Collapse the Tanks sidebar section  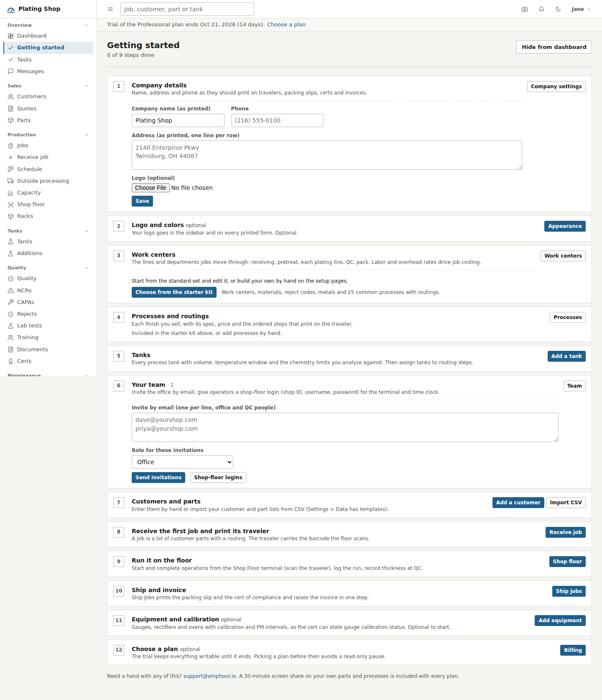tap(87, 231)
